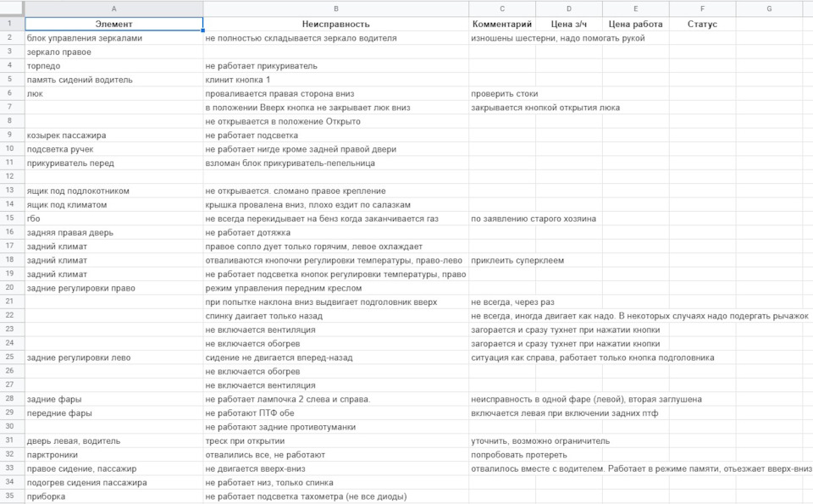Select cell 'ящик под подлокотником'
This screenshot has width=813, height=504.
click(x=114, y=191)
